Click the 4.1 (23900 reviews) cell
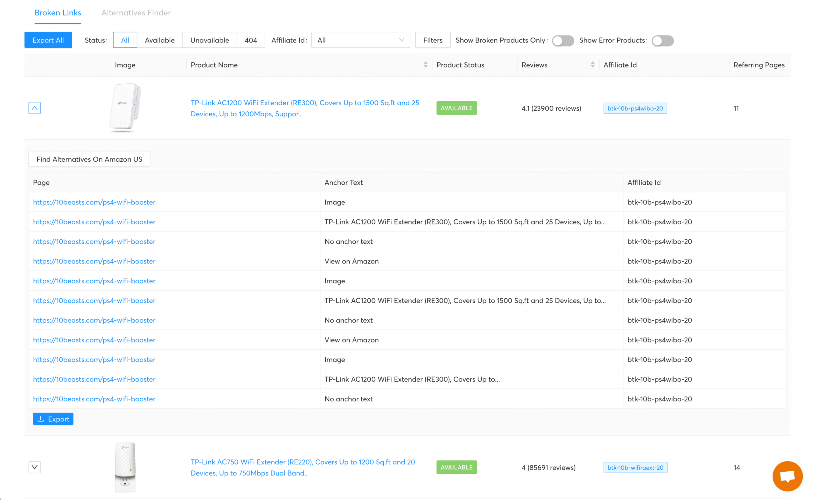Screen dimensions: 813x500 [x=551, y=108]
